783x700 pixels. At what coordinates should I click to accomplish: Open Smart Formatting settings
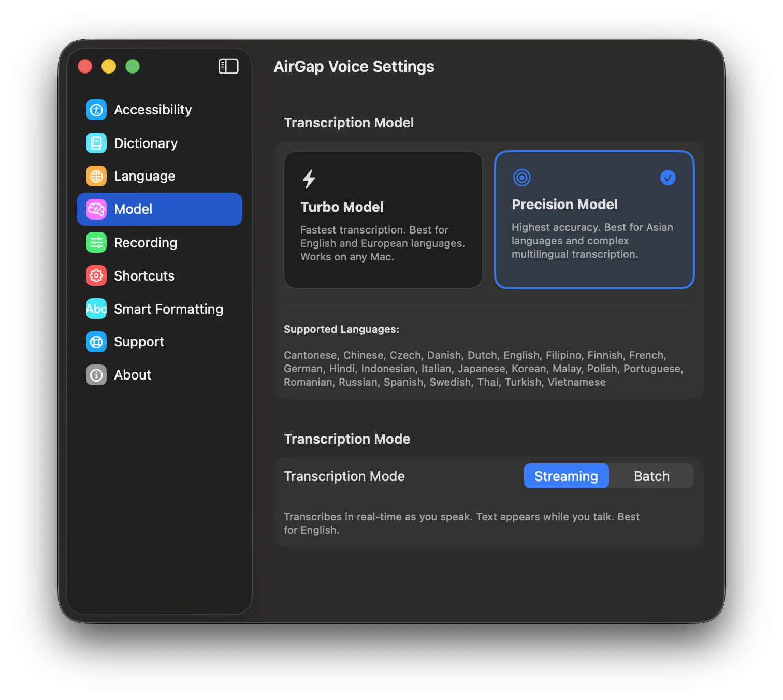click(160, 309)
